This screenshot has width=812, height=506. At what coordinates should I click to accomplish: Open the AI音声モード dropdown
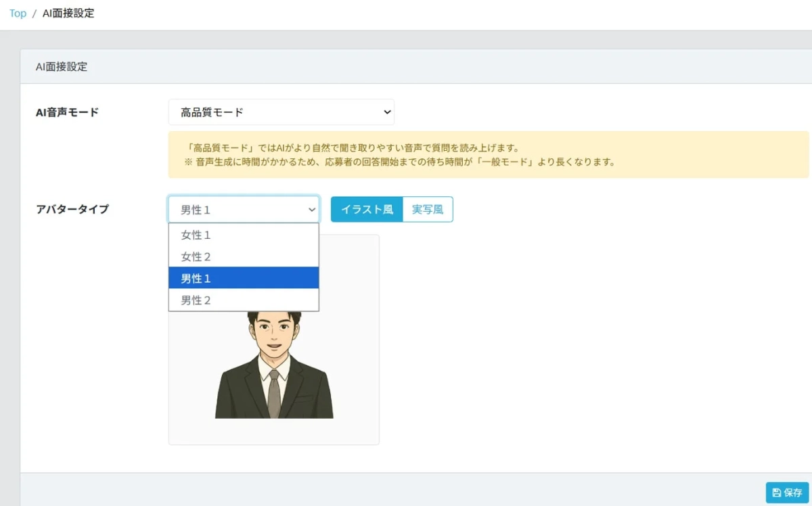(x=281, y=112)
